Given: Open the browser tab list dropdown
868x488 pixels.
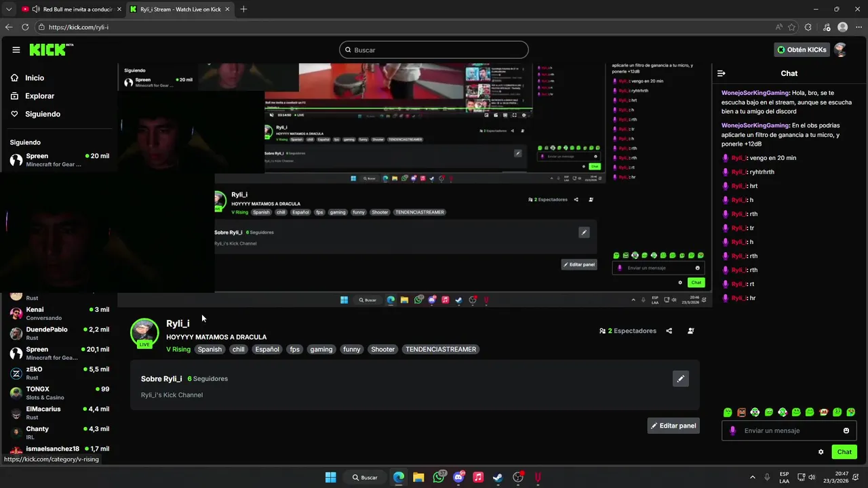Looking at the screenshot, I should point(9,9).
